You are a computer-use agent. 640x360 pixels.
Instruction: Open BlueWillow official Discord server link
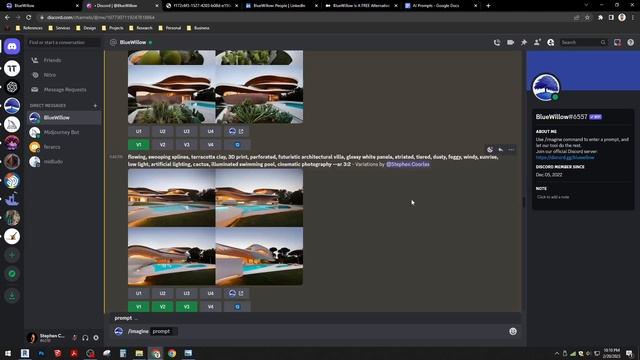565,158
